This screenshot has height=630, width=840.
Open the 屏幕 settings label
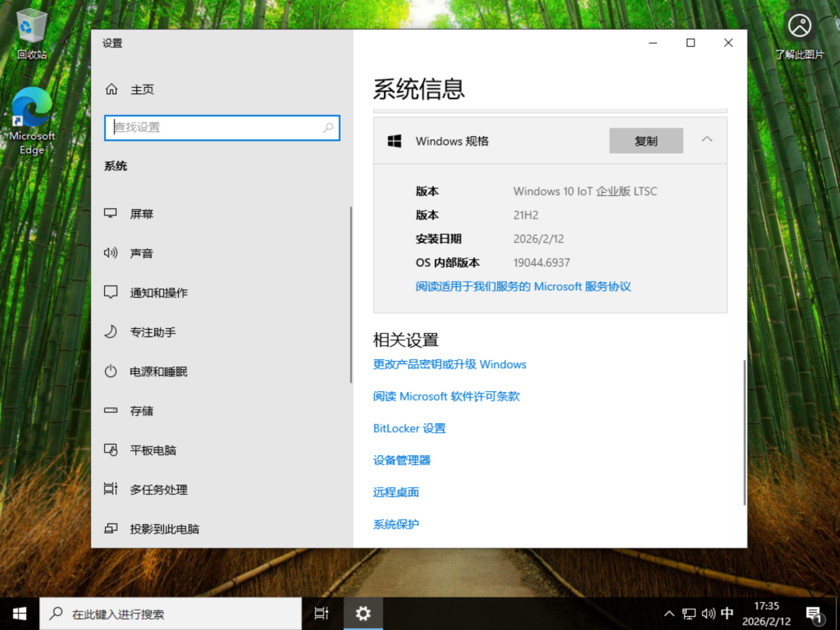[142, 214]
